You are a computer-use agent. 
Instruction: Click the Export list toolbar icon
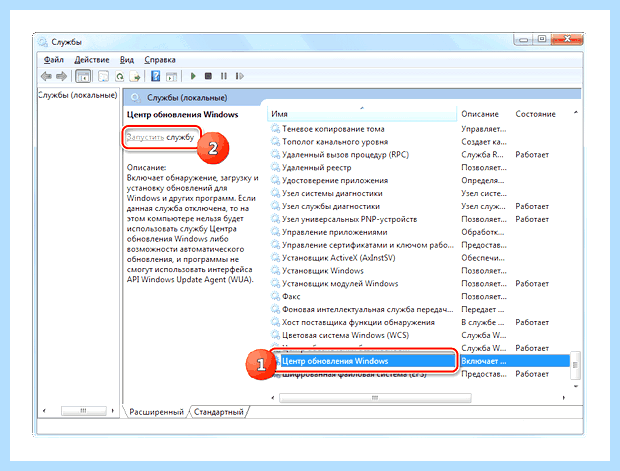click(135, 76)
